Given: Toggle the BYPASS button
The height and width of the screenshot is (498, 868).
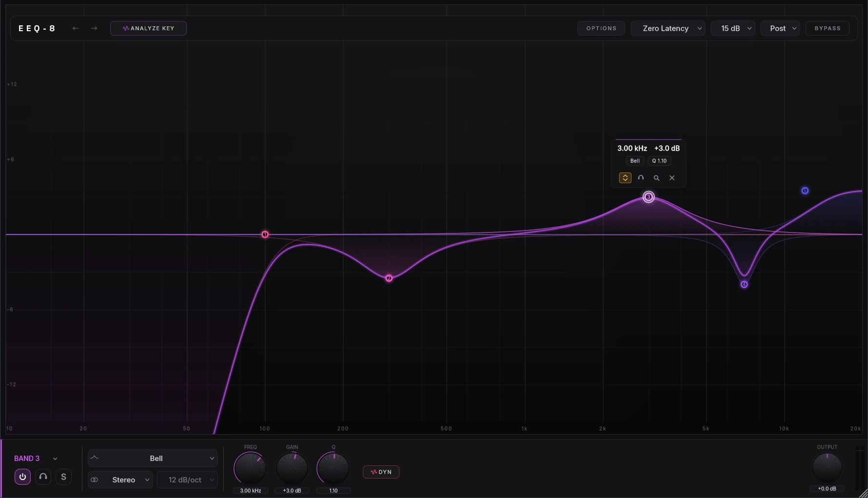Looking at the screenshot, I should (828, 28).
